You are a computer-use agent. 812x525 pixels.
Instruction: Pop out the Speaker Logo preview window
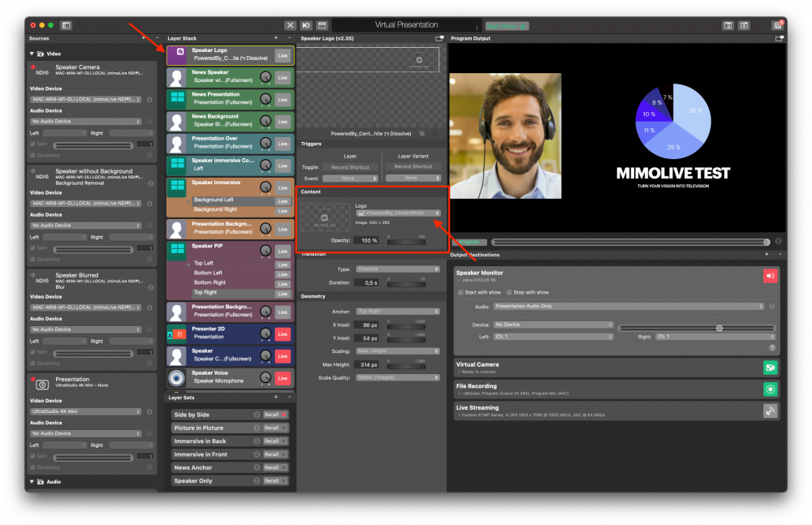tap(439, 38)
